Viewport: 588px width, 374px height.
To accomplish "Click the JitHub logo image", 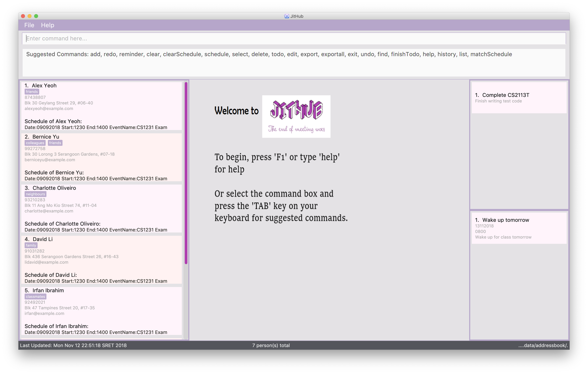I will pos(296,117).
